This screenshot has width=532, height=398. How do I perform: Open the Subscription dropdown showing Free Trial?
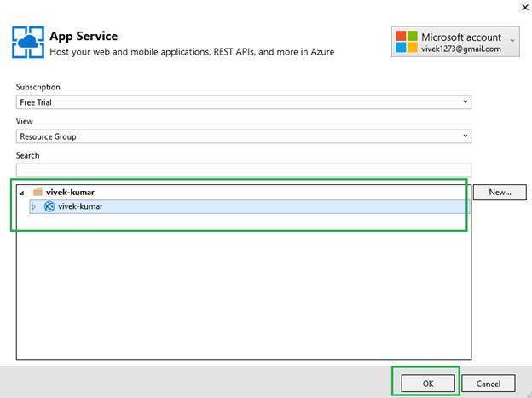coord(244,102)
